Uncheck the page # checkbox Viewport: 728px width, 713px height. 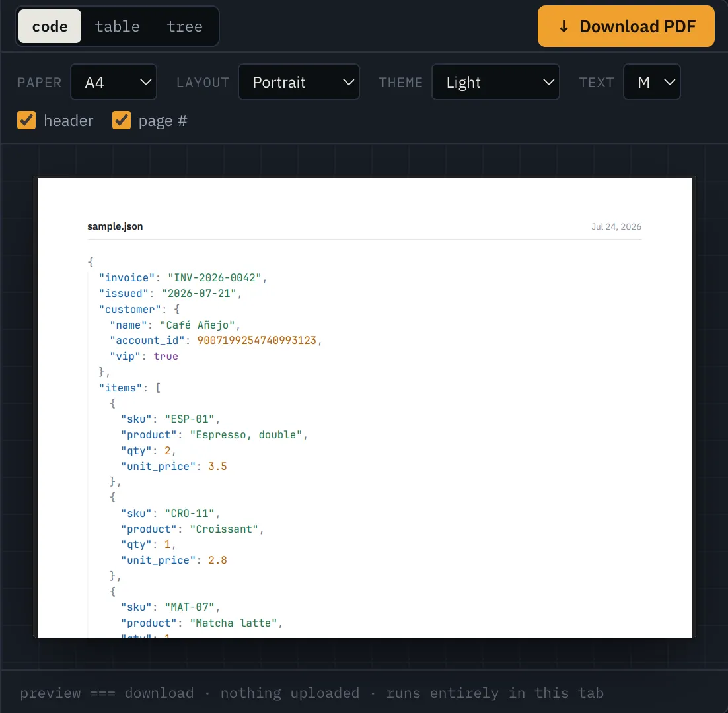tap(122, 121)
